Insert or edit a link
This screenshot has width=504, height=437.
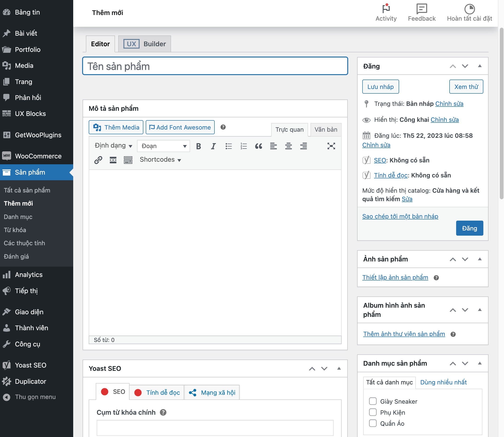pyautogui.click(x=98, y=160)
